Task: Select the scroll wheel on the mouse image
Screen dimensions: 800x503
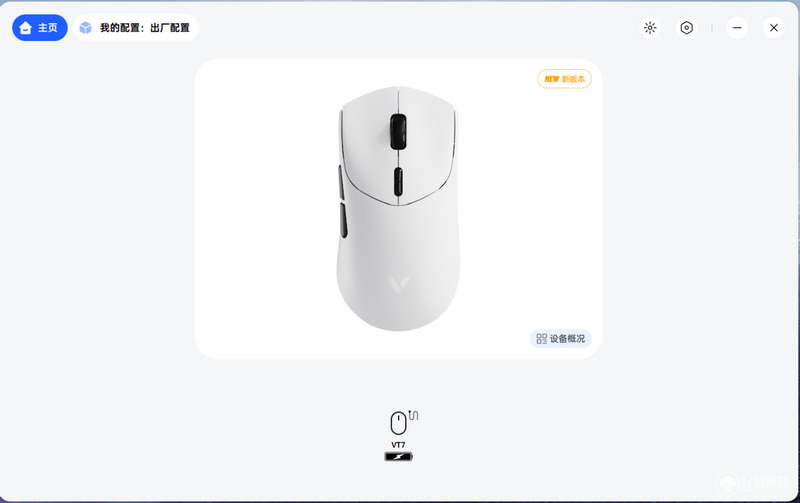Action: click(x=398, y=131)
